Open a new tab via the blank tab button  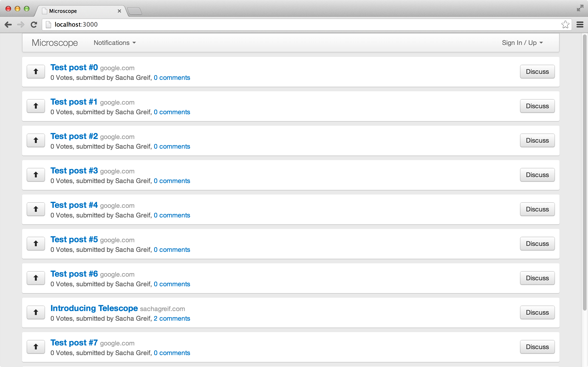pos(135,11)
